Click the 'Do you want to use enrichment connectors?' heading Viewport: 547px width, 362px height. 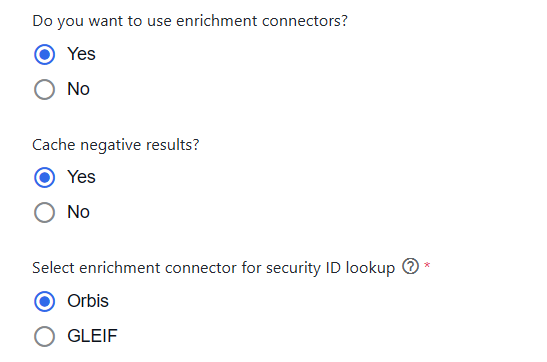pyautogui.click(x=190, y=21)
